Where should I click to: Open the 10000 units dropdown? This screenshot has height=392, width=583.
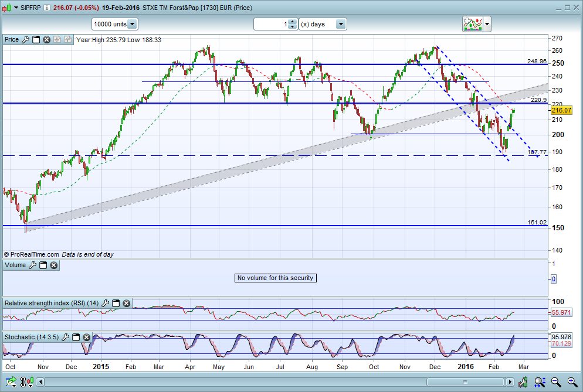132,24
